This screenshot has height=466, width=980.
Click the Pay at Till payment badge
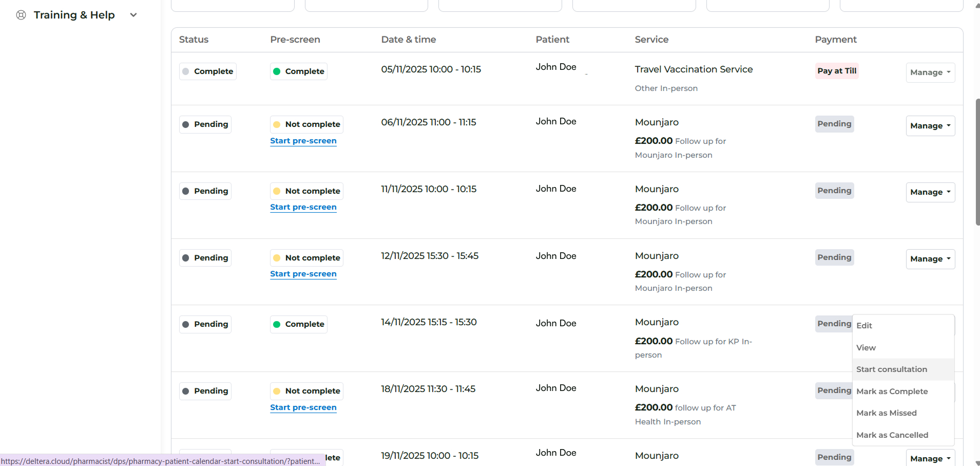836,71
